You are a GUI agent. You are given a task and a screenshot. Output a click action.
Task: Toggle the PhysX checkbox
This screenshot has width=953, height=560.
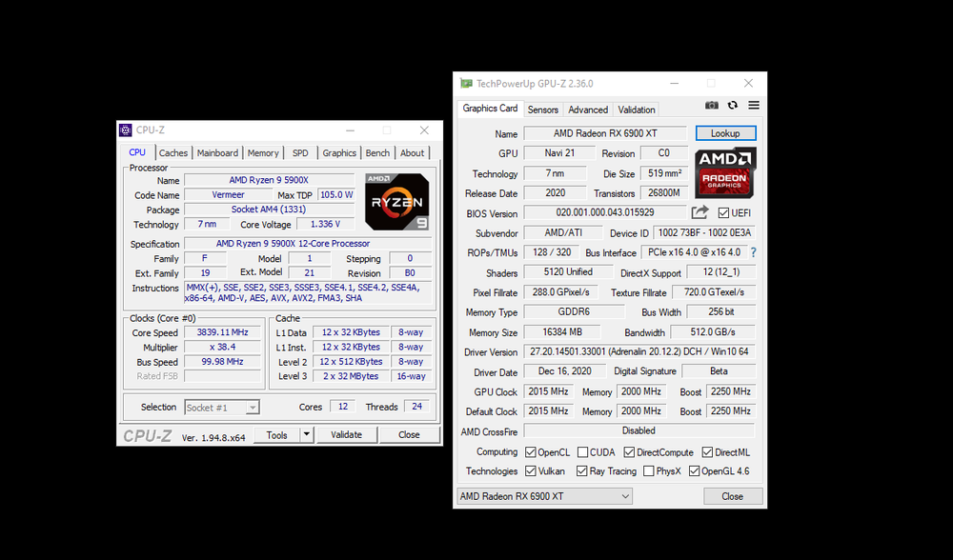click(x=649, y=471)
